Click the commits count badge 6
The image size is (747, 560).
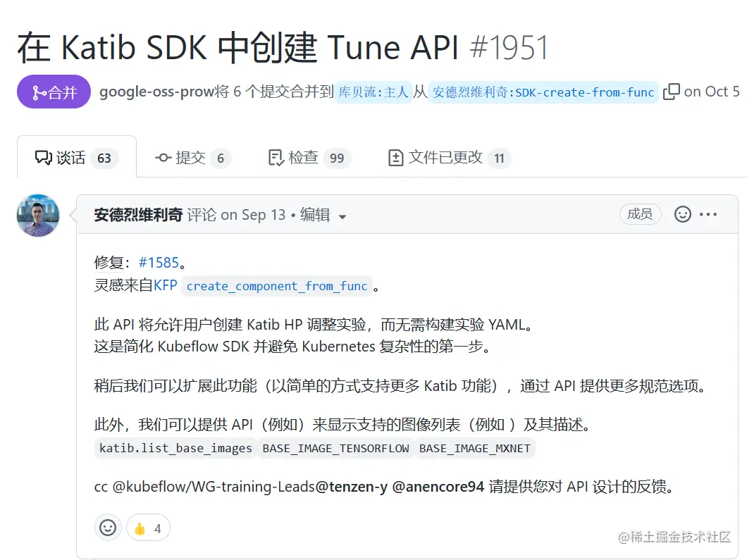221,158
